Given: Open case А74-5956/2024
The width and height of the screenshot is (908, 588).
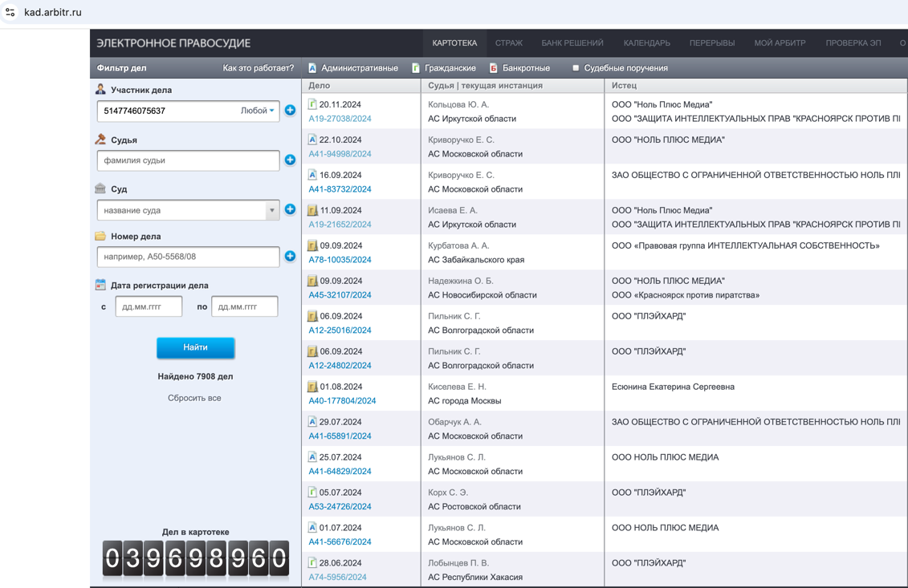Looking at the screenshot, I should pyautogui.click(x=338, y=577).
